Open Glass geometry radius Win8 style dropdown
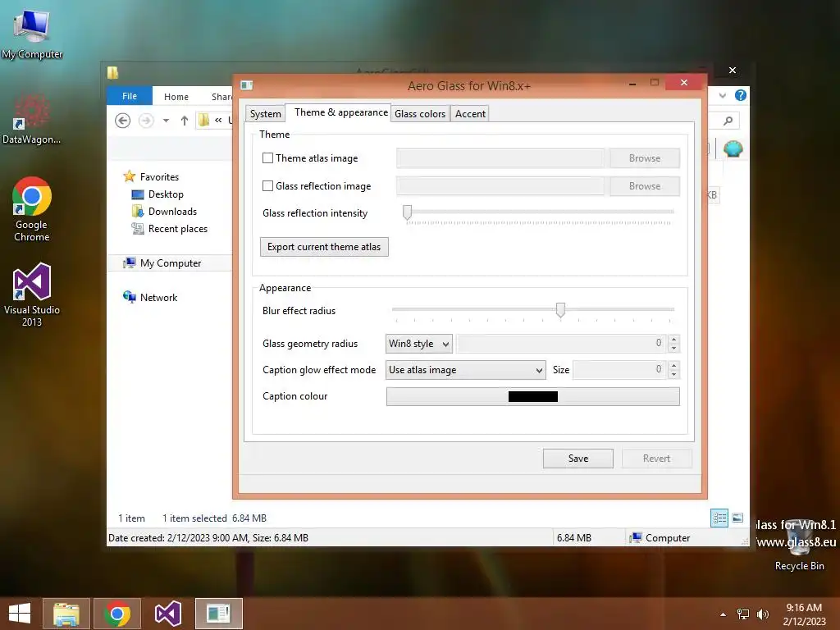Image resolution: width=840 pixels, height=630 pixels. point(419,344)
